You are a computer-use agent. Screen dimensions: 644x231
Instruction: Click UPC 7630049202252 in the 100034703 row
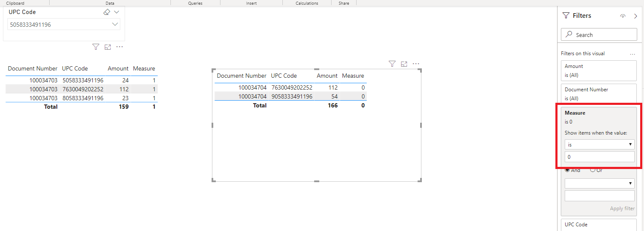pyautogui.click(x=83, y=89)
